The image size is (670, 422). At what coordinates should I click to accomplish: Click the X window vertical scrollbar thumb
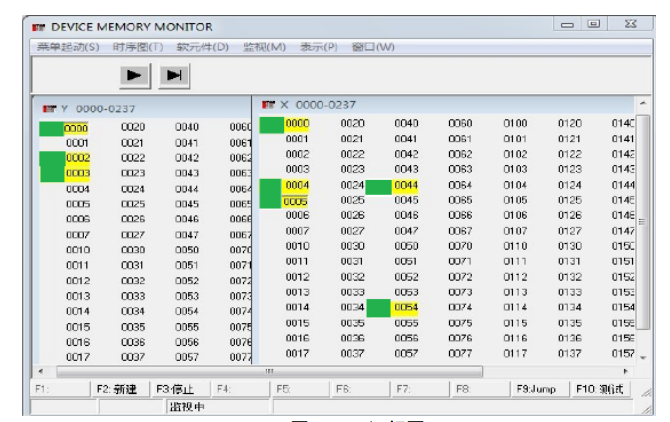coord(642,222)
